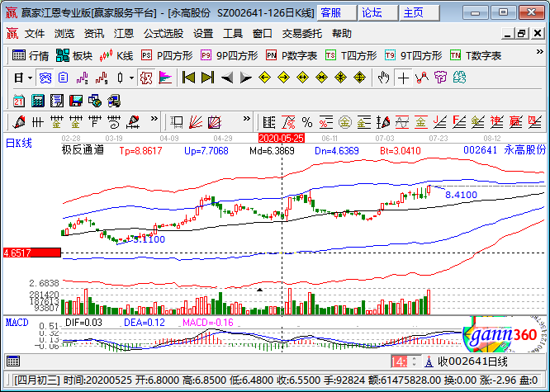
Task: Click the 论坛 button in title bar
Action: (377, 13)
